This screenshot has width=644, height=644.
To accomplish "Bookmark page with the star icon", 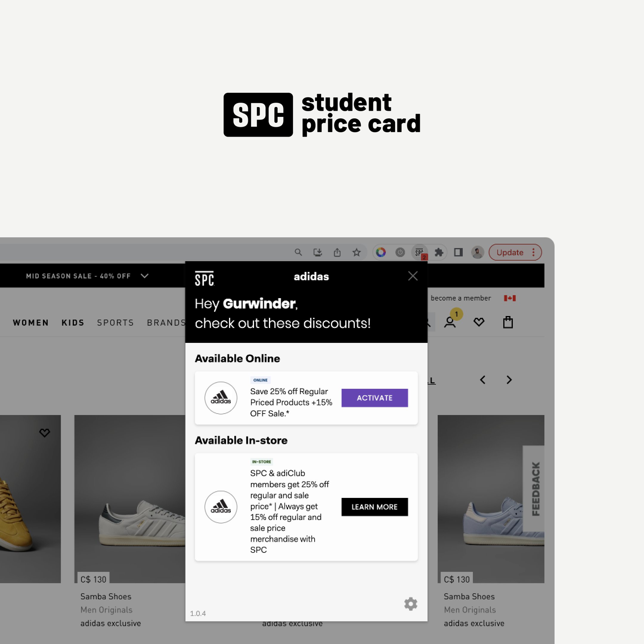I will click(356, 252).
